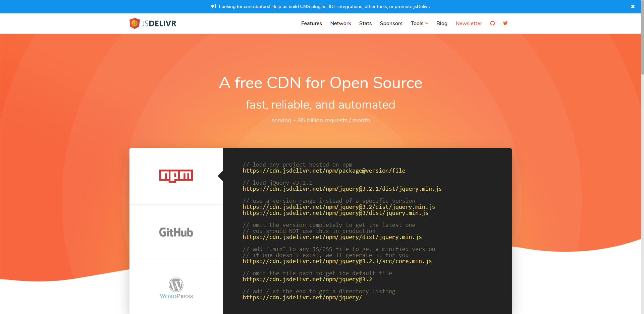The image size is (644, 314).
Task: Expand the Tools dropdown menu
Action: (x=419, y=23)
